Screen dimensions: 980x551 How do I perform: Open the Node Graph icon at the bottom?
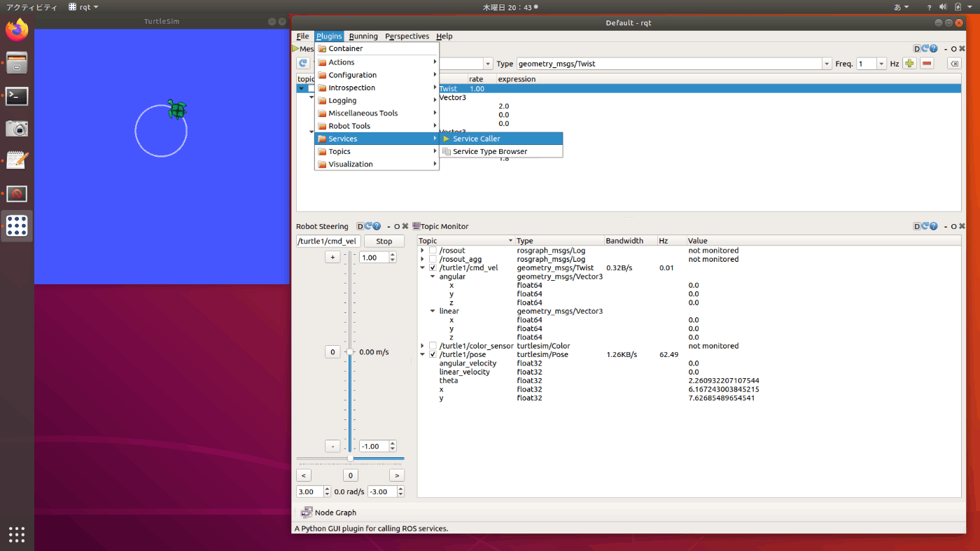[307, 512]
